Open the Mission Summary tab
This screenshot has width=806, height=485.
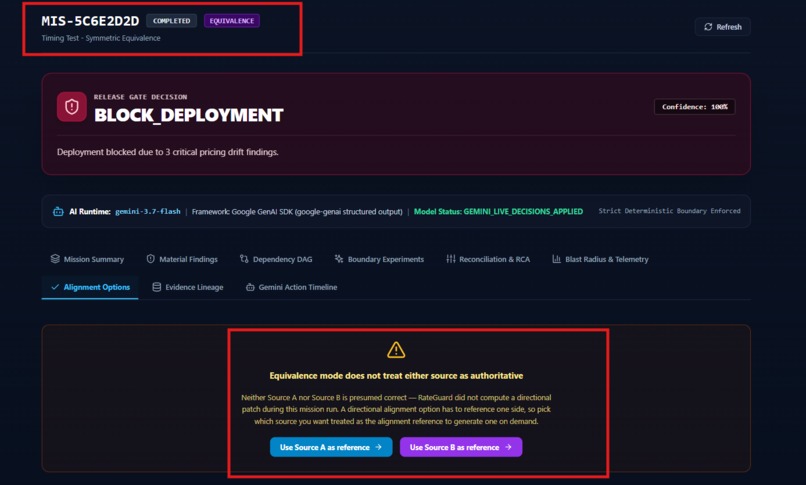(x=87, y=259)
